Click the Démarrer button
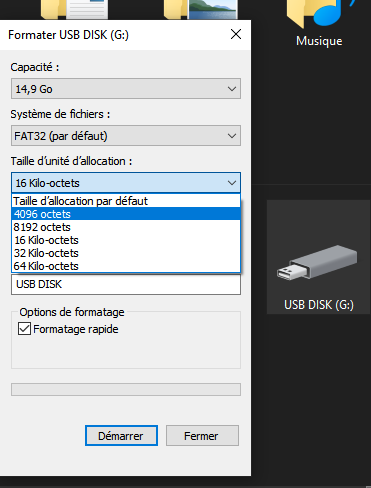The image size is (371, 488). pos(121,435)
